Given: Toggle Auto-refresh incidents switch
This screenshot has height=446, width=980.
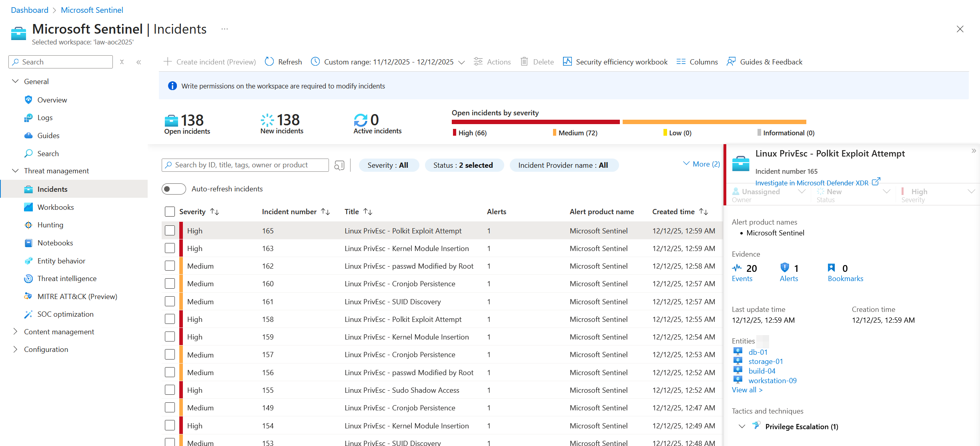Looking at the screenshot, I should coord(174,189).
